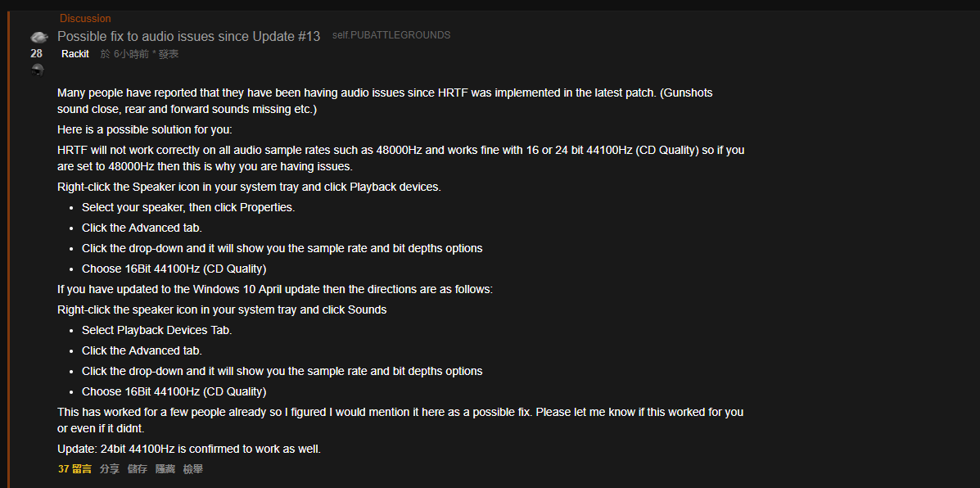Click the 分享 share button

coord(110,468)
